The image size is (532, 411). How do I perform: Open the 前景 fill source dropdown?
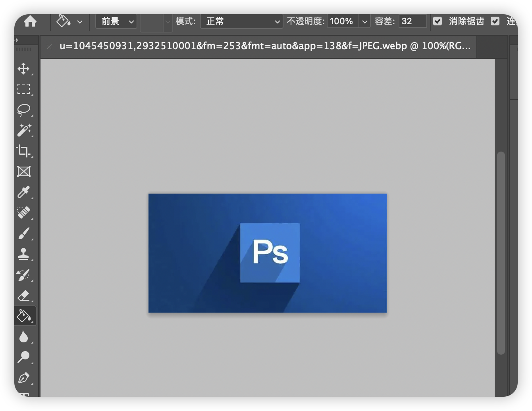coord(116,21)
